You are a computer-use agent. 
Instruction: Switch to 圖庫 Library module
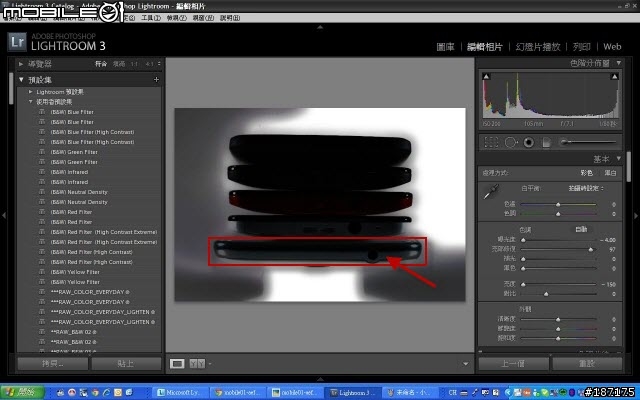tap(445, 47)
